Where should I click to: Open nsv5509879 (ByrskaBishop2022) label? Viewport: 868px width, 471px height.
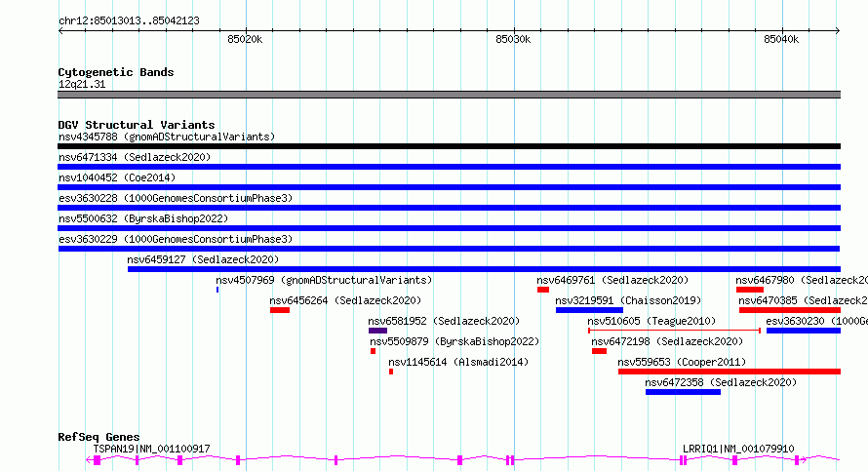[x=454, y=341]
